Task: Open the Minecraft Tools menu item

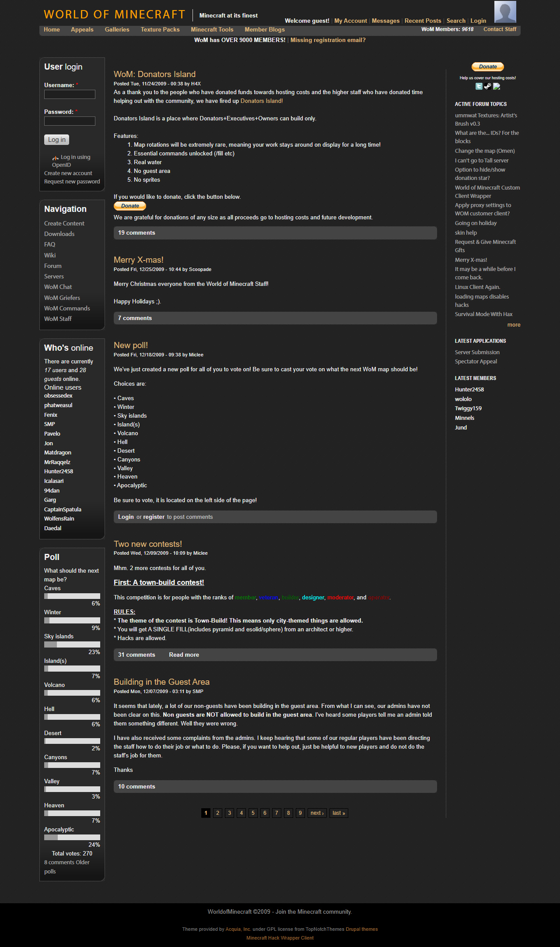Action: click(212, 29)
